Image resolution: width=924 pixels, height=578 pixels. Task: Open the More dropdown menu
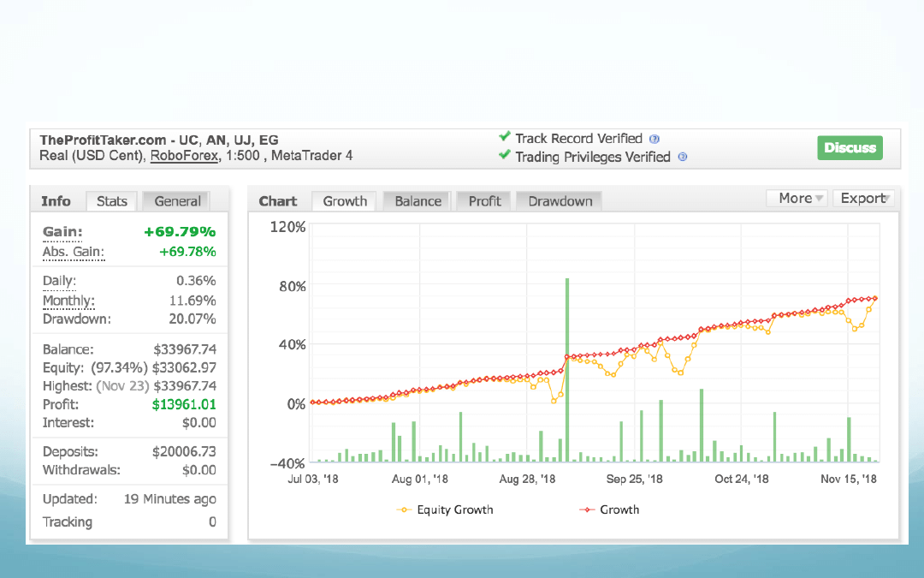pyautogui.click(x=796, y=199)
